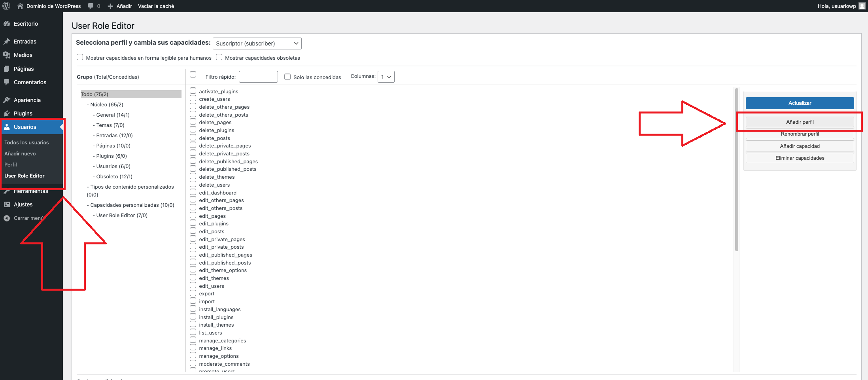The height and width of the screenshot is (380, 868).
Task: Click the Medios media icon
Action: point(7,55)
